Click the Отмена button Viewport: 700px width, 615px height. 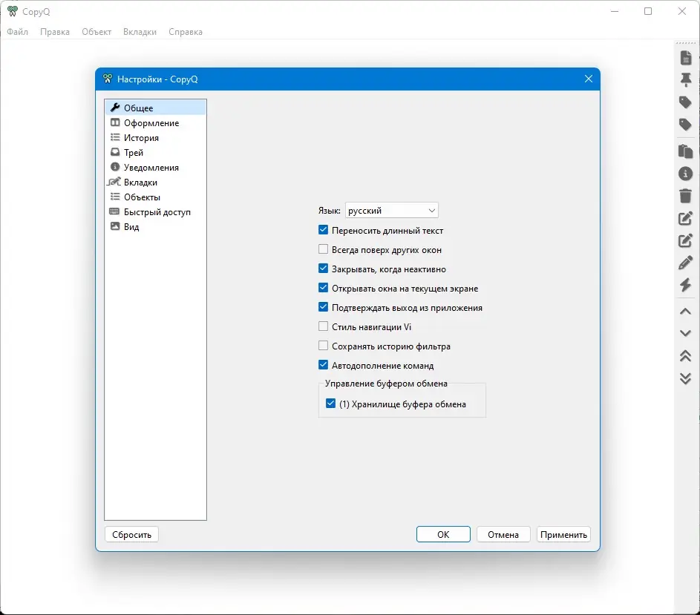pyautogui.click(x=503, y=534)
